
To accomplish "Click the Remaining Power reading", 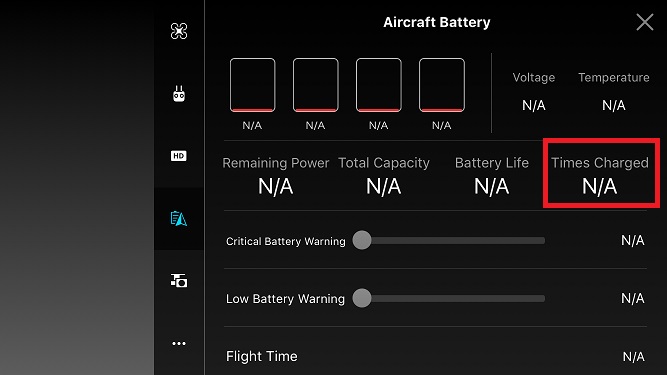I will coord(275,186).
